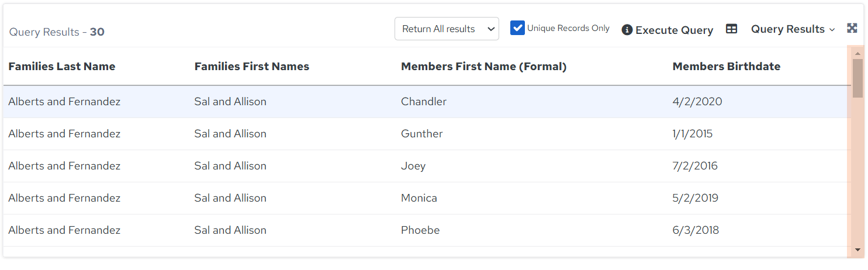The height and width of the screenshot is (270, 868).
Task: Sort by Members Birthdate column header
Action: (727, 67)
